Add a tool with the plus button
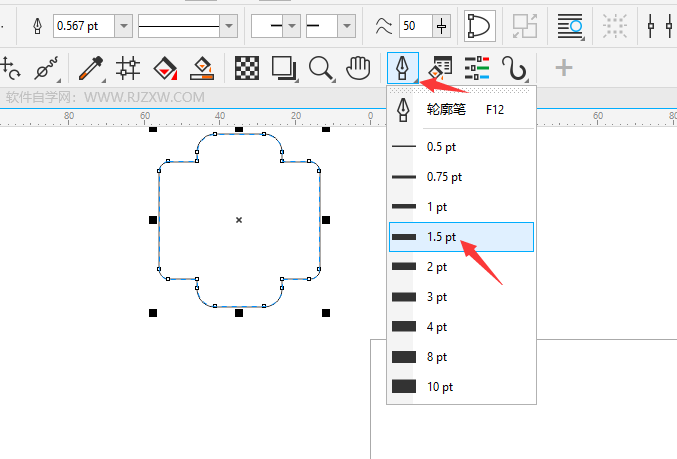Screen dimensions: 677x459 coord(563,68)
